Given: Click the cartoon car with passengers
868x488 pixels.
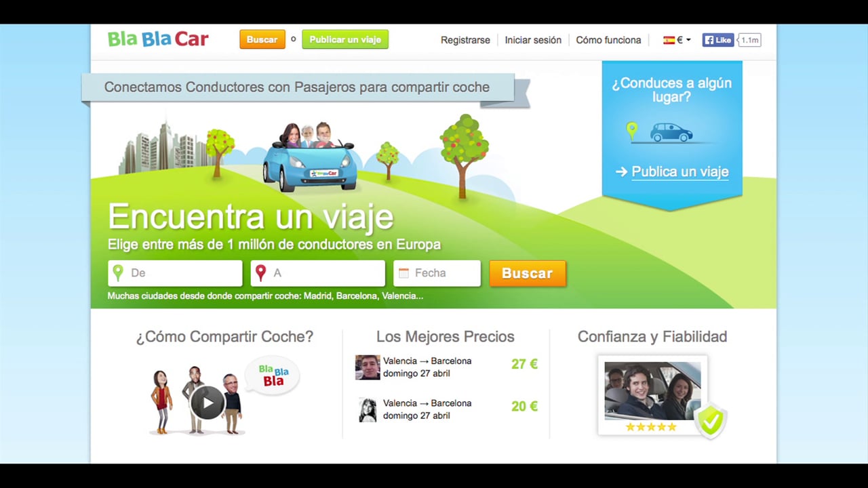Looking at the screenshot, I should pos(310,157).
